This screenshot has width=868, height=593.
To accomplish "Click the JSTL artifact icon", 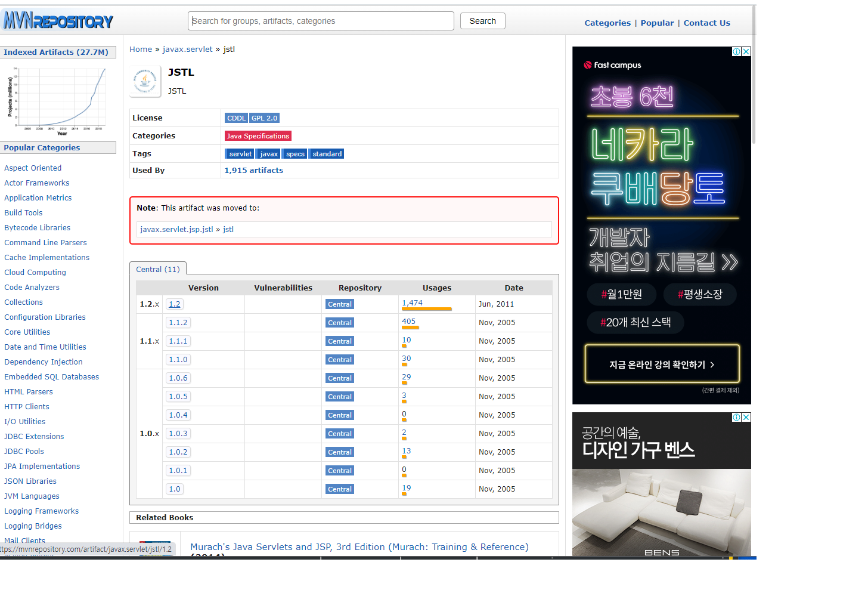I will [x=145, y=81].
